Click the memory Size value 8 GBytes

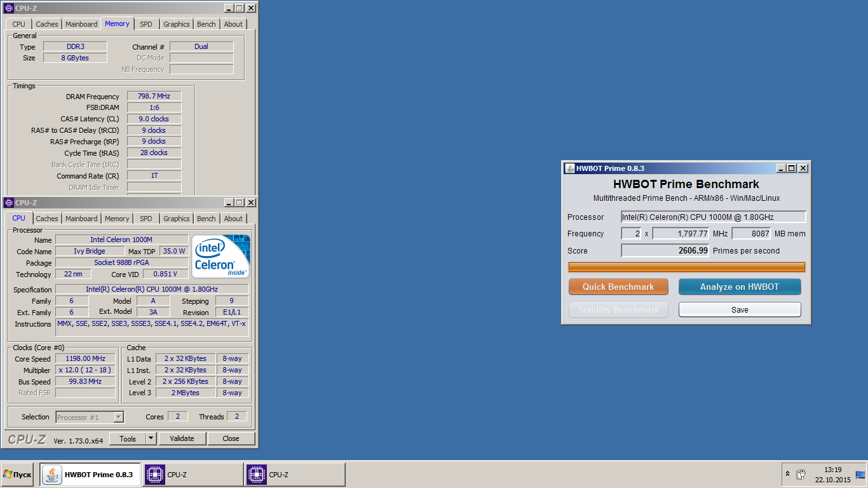(x=75, y=58)
